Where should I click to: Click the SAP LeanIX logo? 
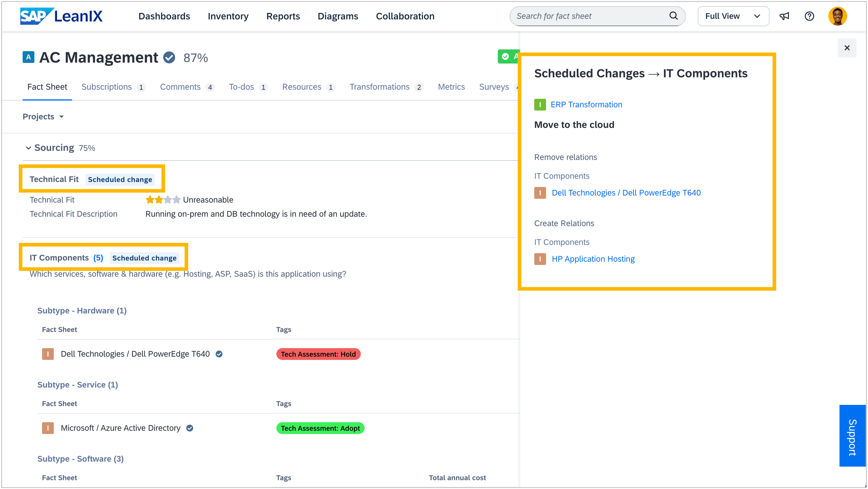coord(61,16)
